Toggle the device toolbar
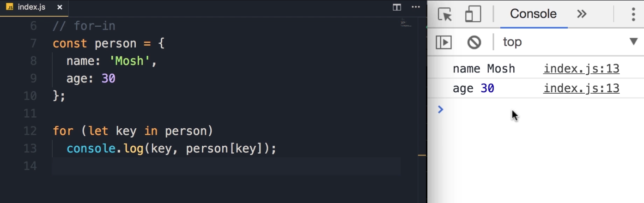This screenshot has height=203, width=644. pyautogui.click(x=473, y=14)
